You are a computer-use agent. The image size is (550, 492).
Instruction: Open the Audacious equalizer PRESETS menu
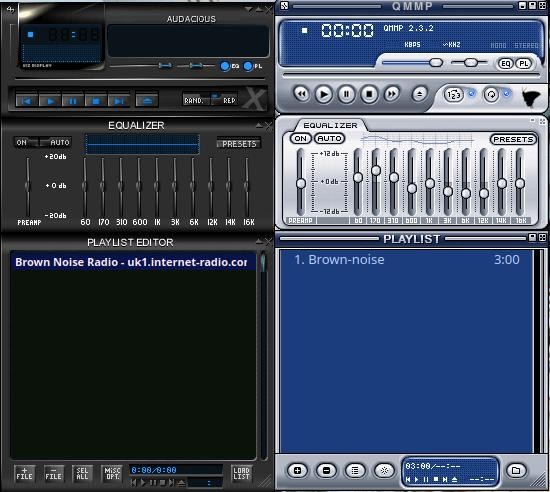coord(239,144)
